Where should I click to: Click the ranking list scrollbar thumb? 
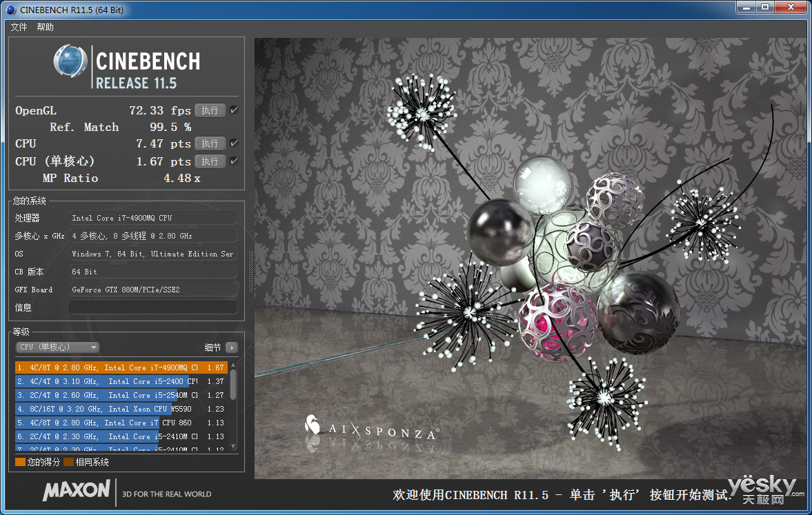[234, 384]
